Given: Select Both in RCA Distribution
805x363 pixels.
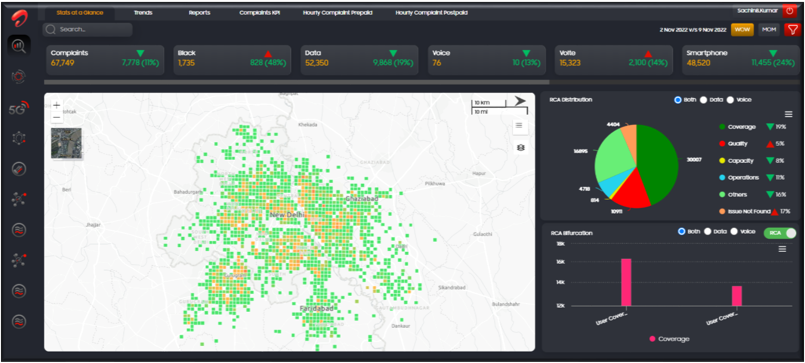Looking at the screenshot, I should pyautogui.click(x=678, y=100).
